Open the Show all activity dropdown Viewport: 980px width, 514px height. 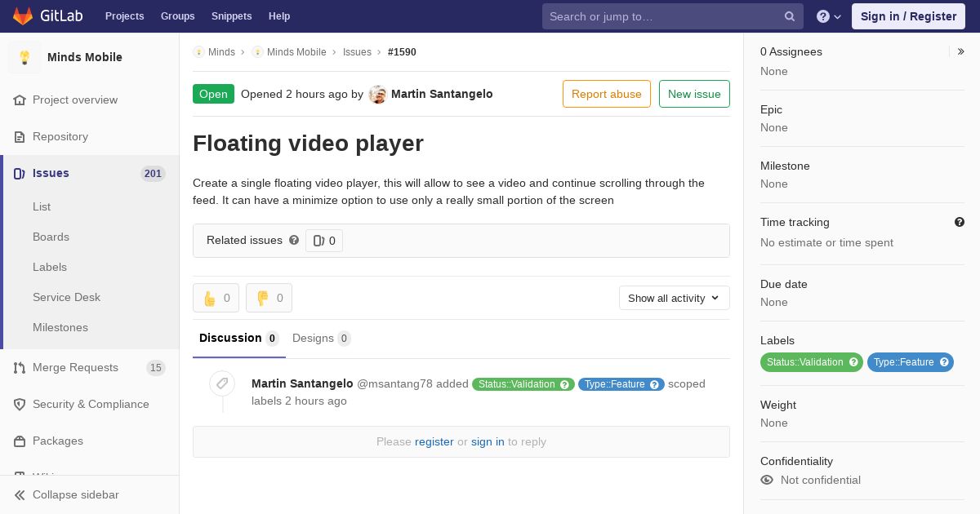pos(674,298)
